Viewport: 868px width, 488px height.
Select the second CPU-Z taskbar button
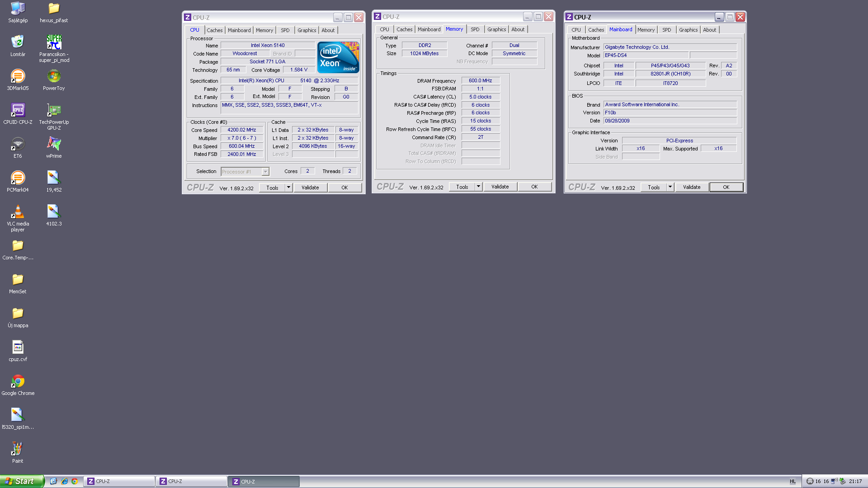192,481
